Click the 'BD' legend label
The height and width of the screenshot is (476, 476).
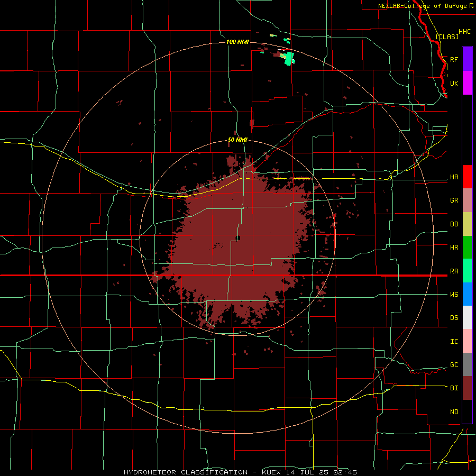pos(454,224)
